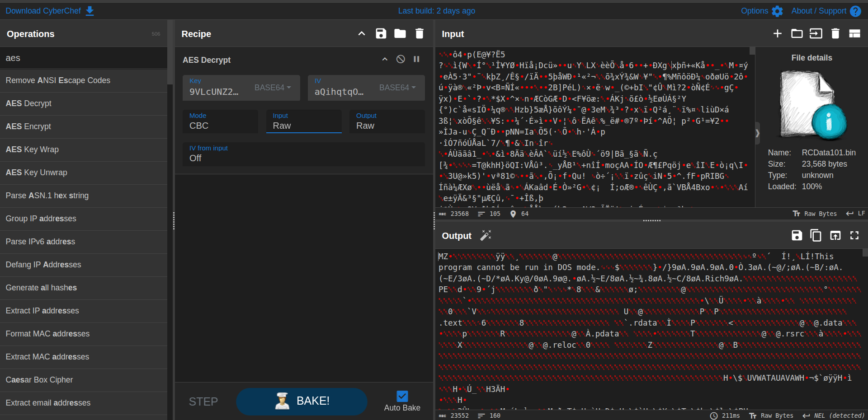Replace input with output
This screenshot has height=420, width=868.
click(835, 235)
